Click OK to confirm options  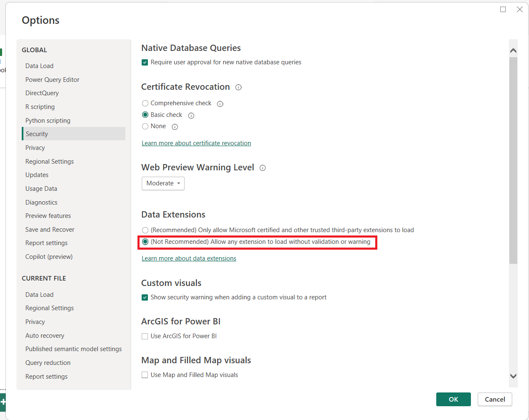pos(453,400)
